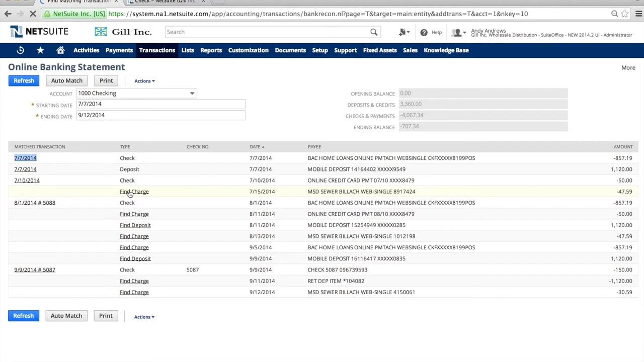Open the Payments menu
The image size is (644, 362).
click(x=119, y=50)
